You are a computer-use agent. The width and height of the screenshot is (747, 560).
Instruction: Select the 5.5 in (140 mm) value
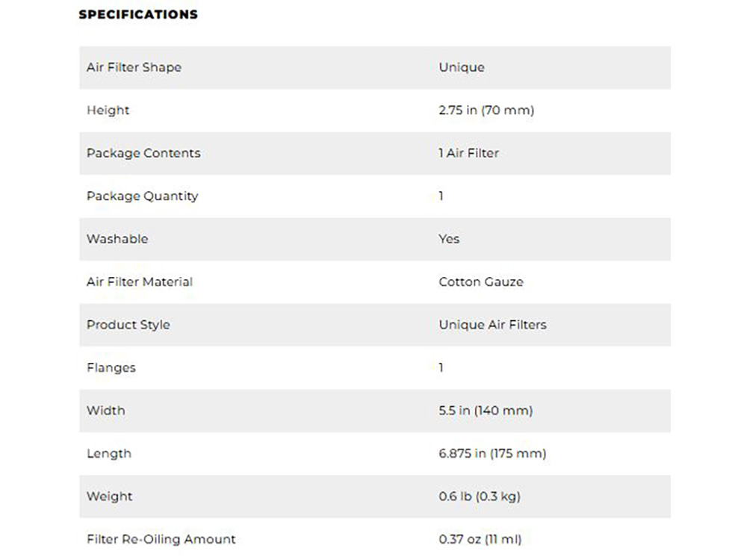pos(486,411)
